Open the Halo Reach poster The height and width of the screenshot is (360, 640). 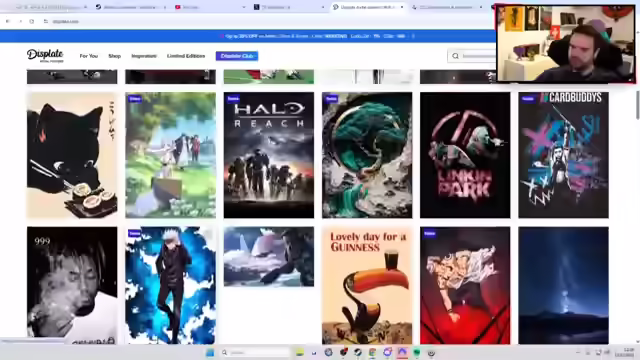(x=269, y=155)
